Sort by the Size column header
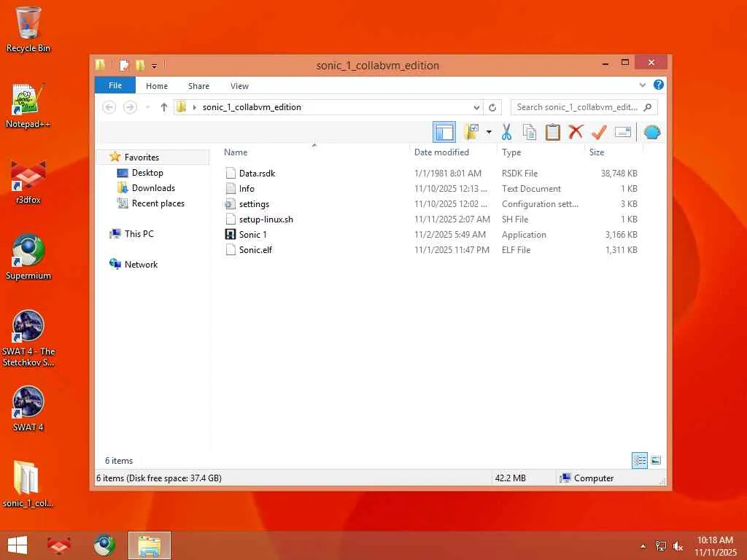 point(597,152)
